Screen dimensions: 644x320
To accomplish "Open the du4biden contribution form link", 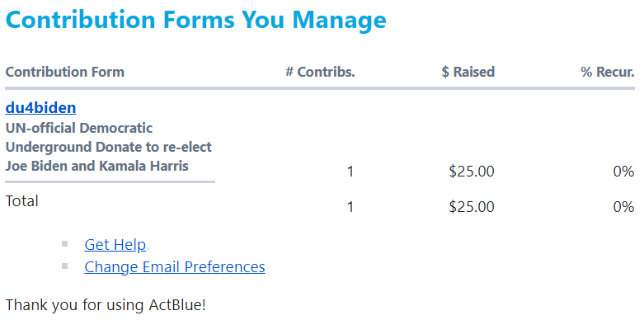I will (x=40, y=108).
